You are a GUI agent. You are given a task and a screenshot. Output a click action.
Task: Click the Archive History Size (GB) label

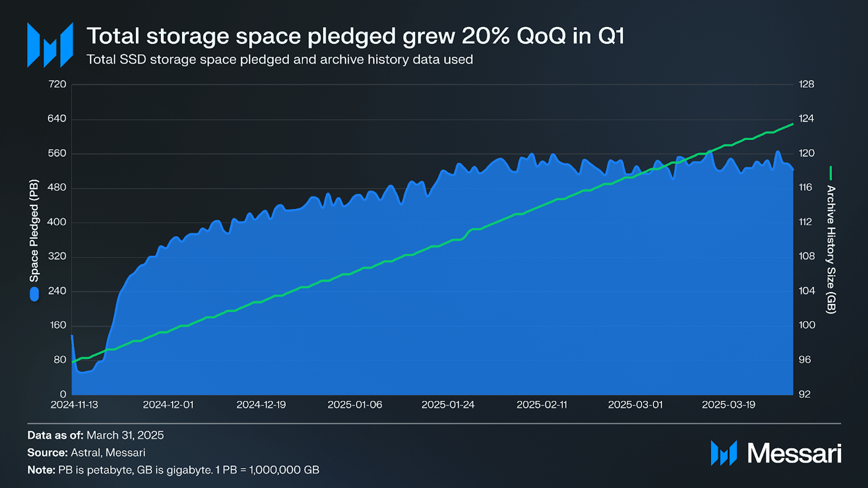831,249
